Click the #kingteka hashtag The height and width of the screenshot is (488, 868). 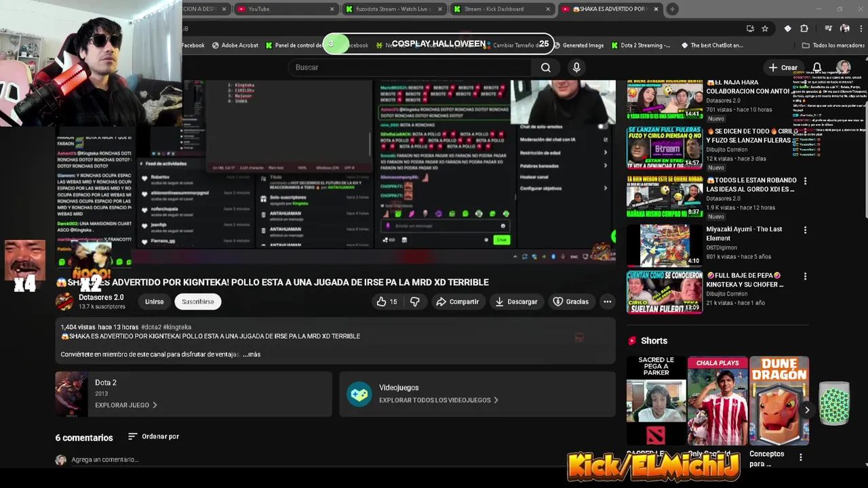pos(177,327)
